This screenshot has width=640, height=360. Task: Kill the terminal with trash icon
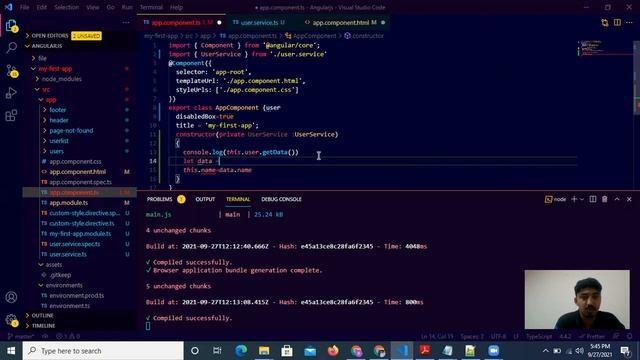click(x=604, y=199)
